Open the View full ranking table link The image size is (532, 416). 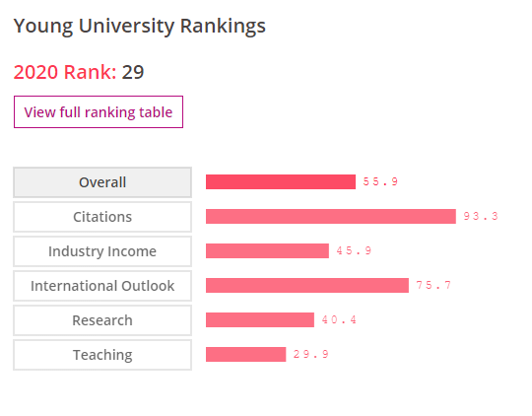99,112
